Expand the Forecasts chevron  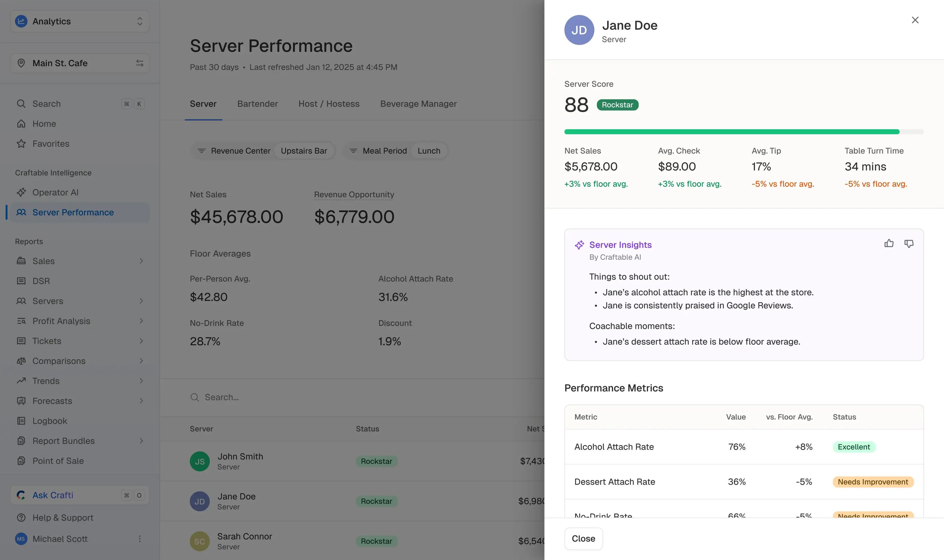point(141,401)
